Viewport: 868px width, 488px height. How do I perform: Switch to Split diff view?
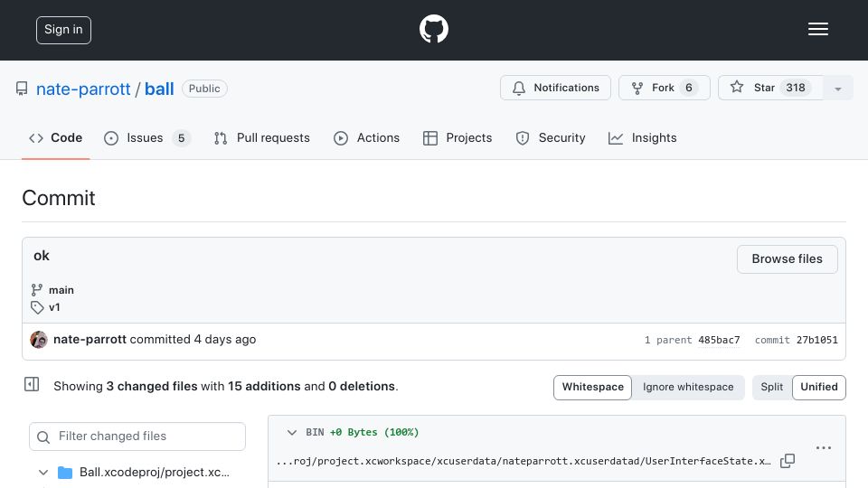pyautogui.click(x=771, y=387)
